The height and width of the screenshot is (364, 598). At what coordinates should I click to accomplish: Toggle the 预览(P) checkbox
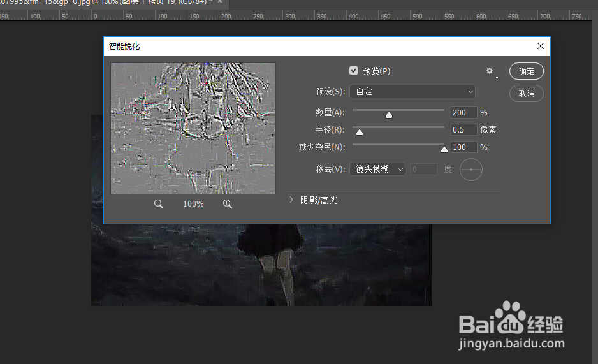point(354,71)
